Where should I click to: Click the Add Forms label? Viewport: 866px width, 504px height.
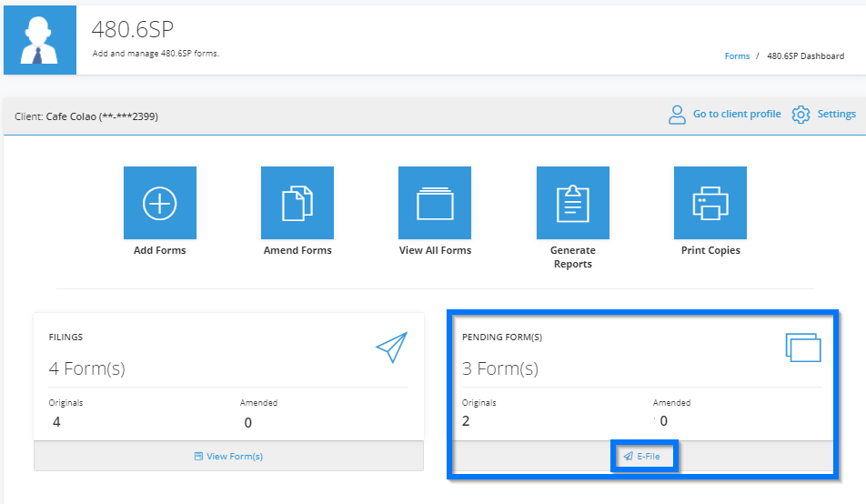point(159,250)
